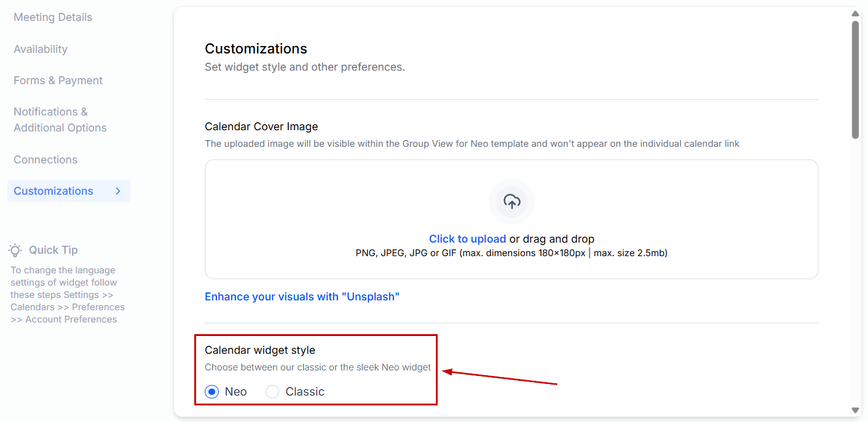Screen dimensions: 868x422
Task: Select the Neo radio button
Action: tap(212, 392)
